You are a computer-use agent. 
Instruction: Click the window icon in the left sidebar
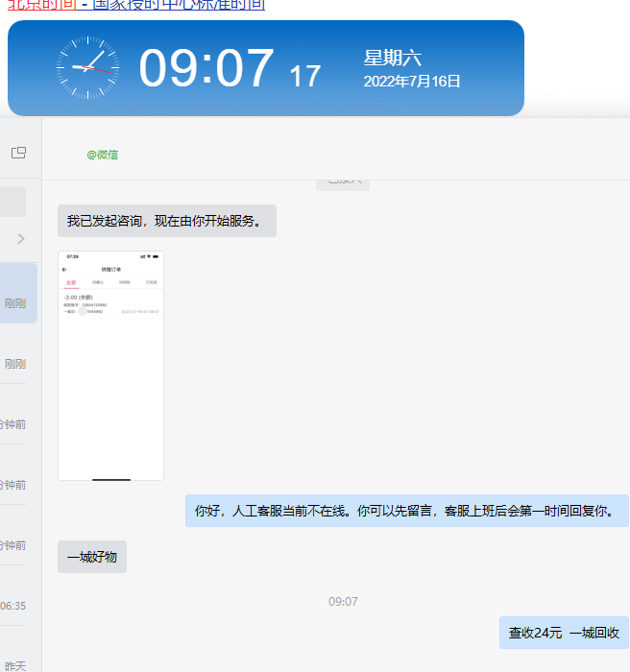pyautogui.click(x=18, y=153)
